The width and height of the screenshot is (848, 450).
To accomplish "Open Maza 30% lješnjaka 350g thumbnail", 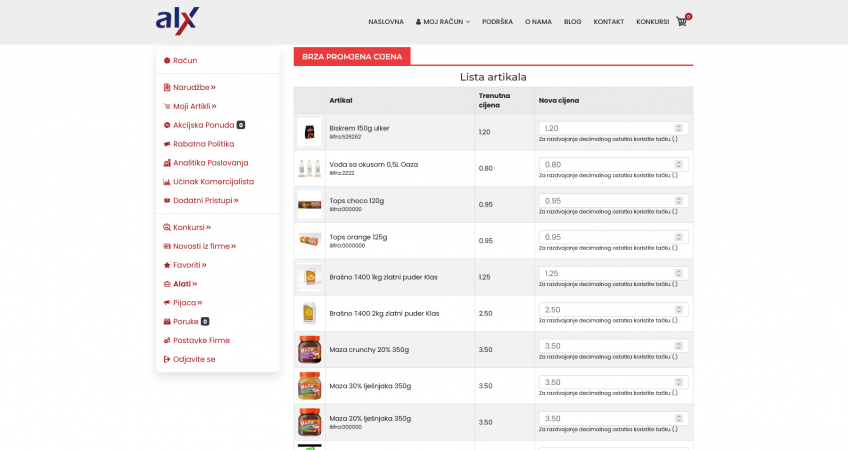I will (309, 386).
